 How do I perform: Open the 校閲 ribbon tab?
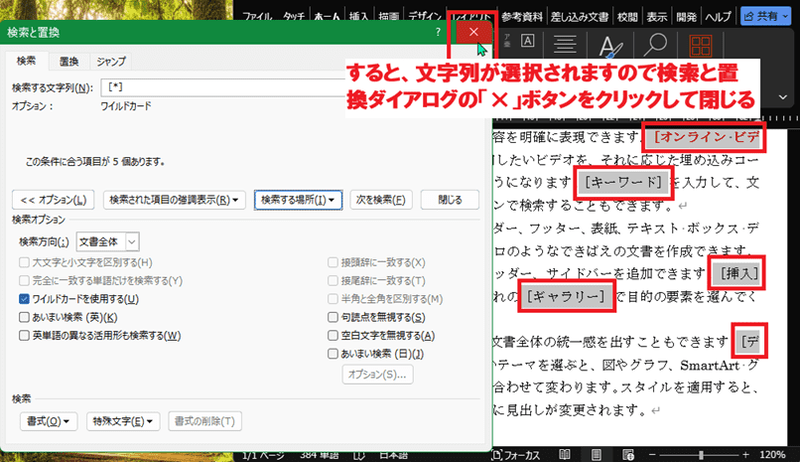point(627,17)
